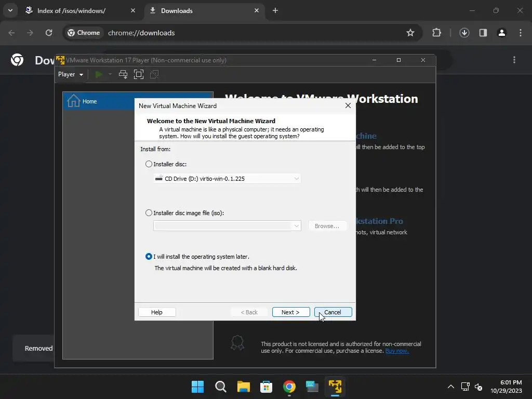This screenshot has width=532, height=399.
Task: Open Chrome tab search dropdown
Action: coord(10,10)
